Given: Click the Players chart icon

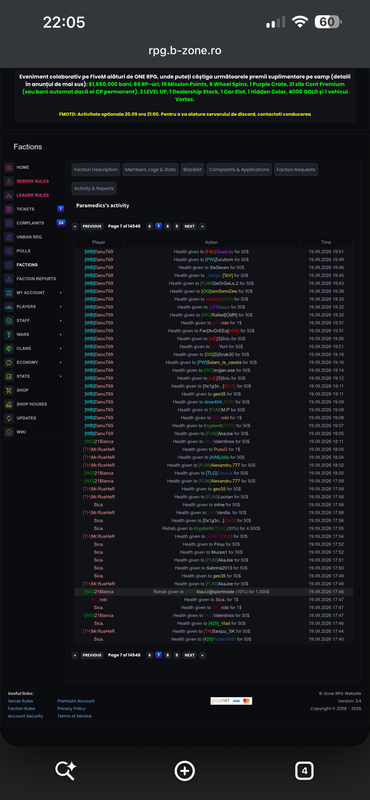Looking at the screenshot, I should coord(9,307).
